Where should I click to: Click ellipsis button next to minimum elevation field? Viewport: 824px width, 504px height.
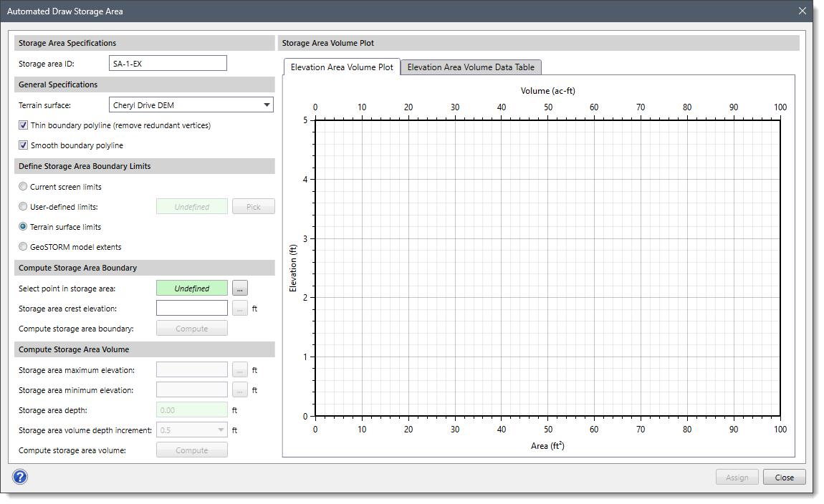(x=240, y=390)
